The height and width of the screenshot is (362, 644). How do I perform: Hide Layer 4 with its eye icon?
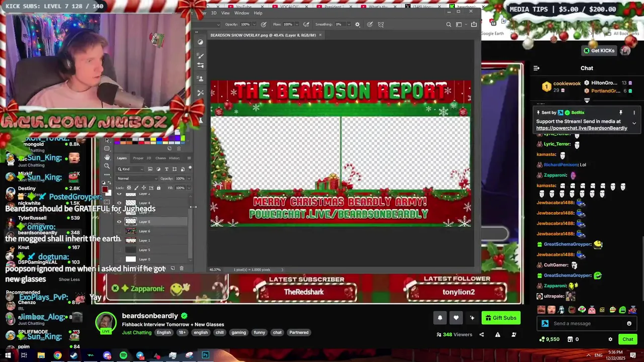pos(119,203)
